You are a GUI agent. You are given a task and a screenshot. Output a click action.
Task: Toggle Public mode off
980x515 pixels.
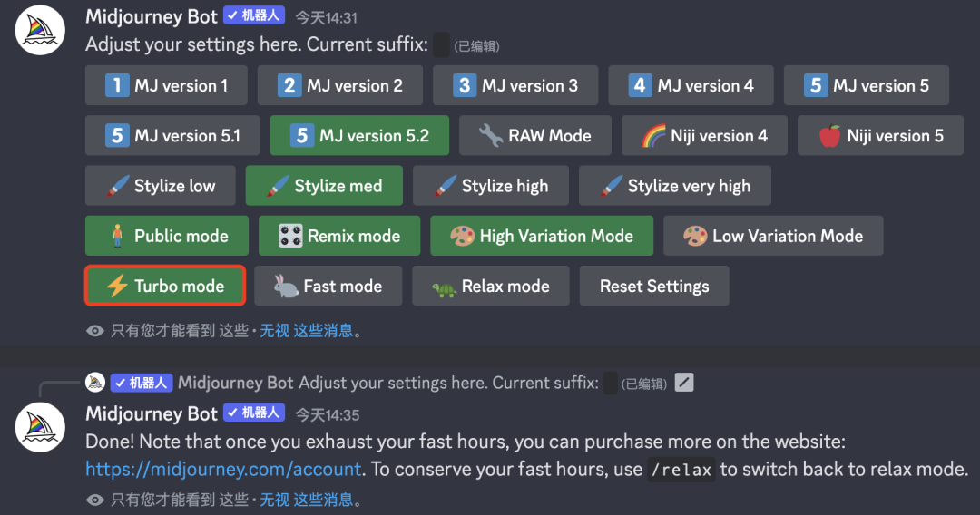point(167,236)
